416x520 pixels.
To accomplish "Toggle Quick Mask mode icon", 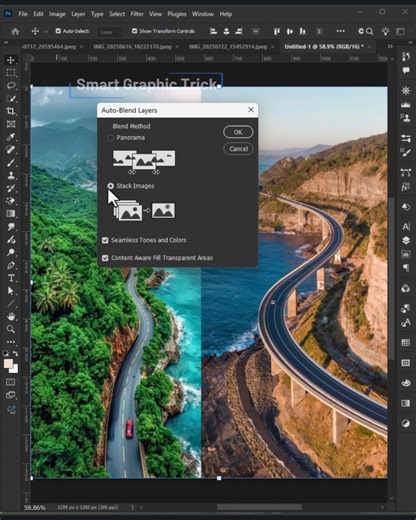I will point(11,382).
